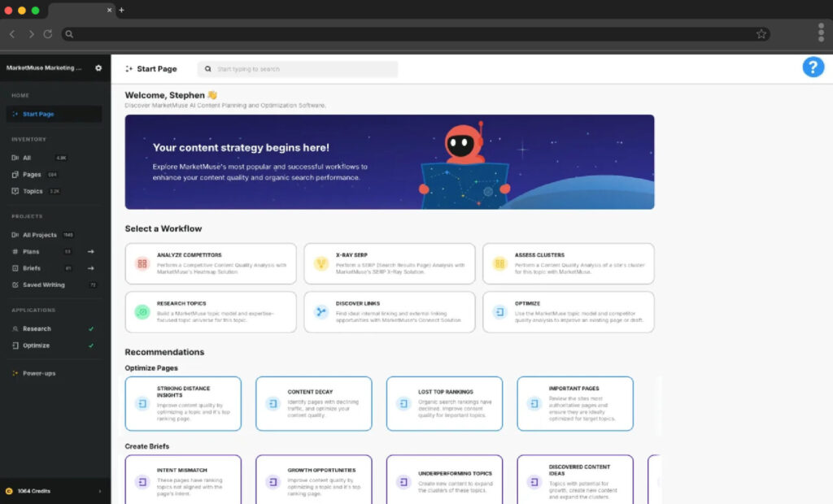Click the Growth Opportunities brief icon
The height and width of the screenshot is (504, 833).
pos(273,482)
